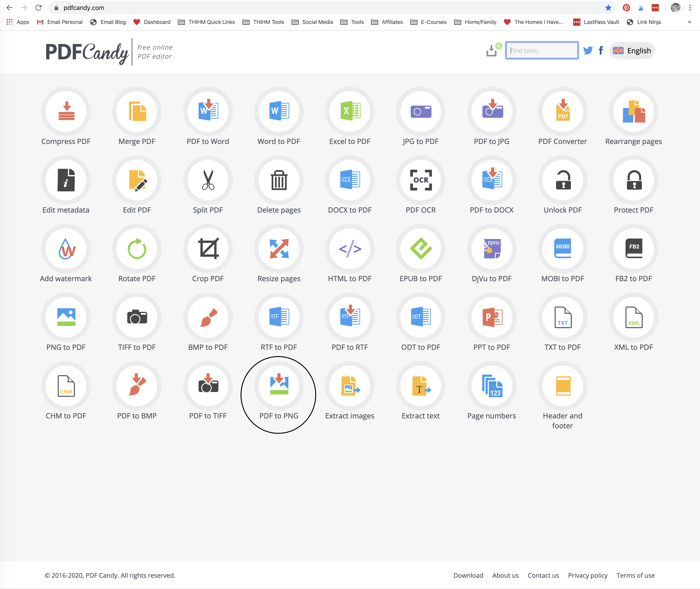700x589 pixels.
Task: Open the downloads tray icon in header
Action: (x=491, y=51)
